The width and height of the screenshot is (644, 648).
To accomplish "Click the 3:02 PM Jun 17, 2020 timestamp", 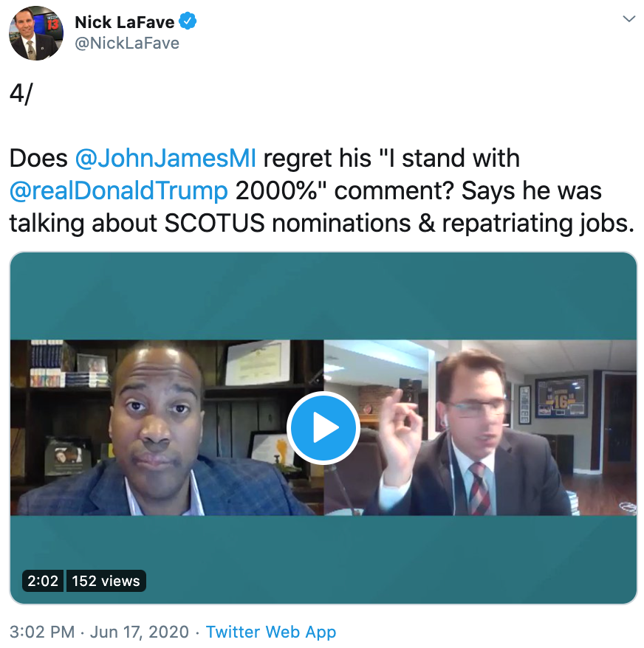I will (x=99, y=632).
